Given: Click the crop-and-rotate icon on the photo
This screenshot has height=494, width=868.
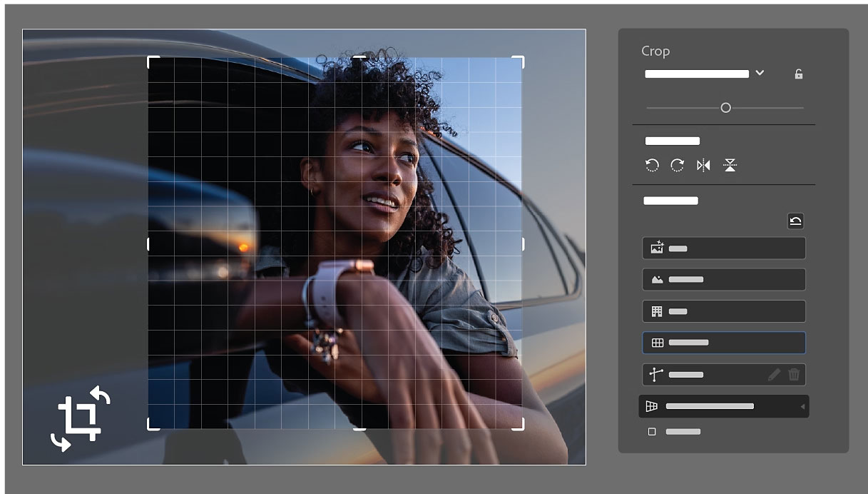Looking at the screenshot, I should 80,418.
